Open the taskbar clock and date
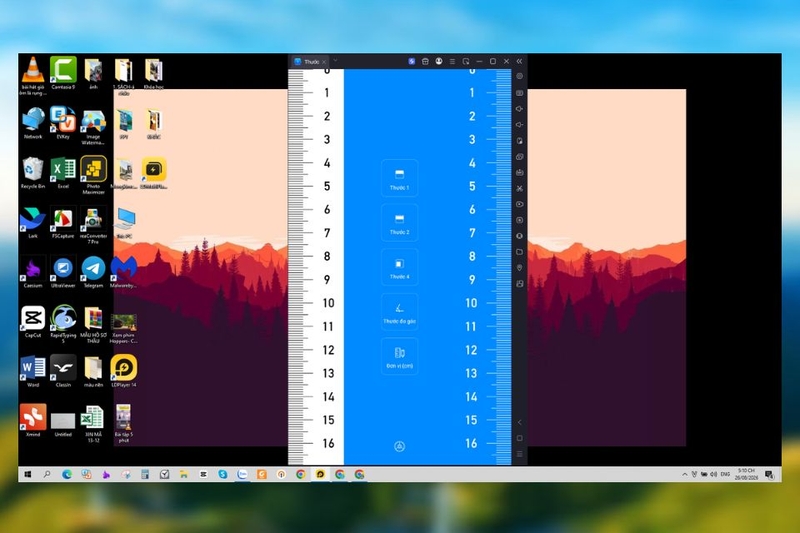The image size is (800, 533). click(746, 474)
